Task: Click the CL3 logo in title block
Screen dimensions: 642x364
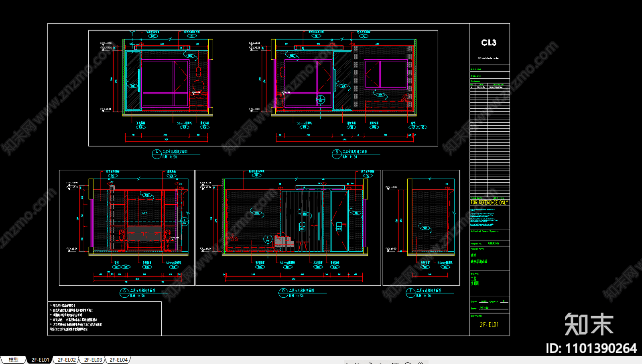Action: tap(489, 43)
